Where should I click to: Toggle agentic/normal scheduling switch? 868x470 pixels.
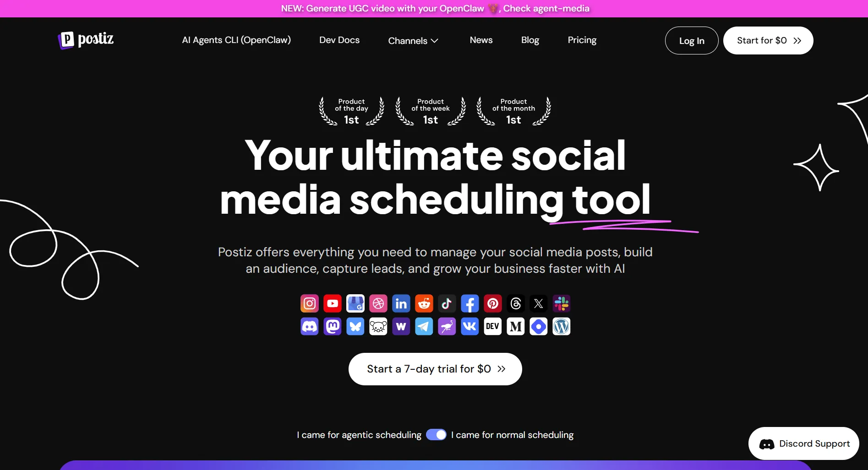point(436,435)
